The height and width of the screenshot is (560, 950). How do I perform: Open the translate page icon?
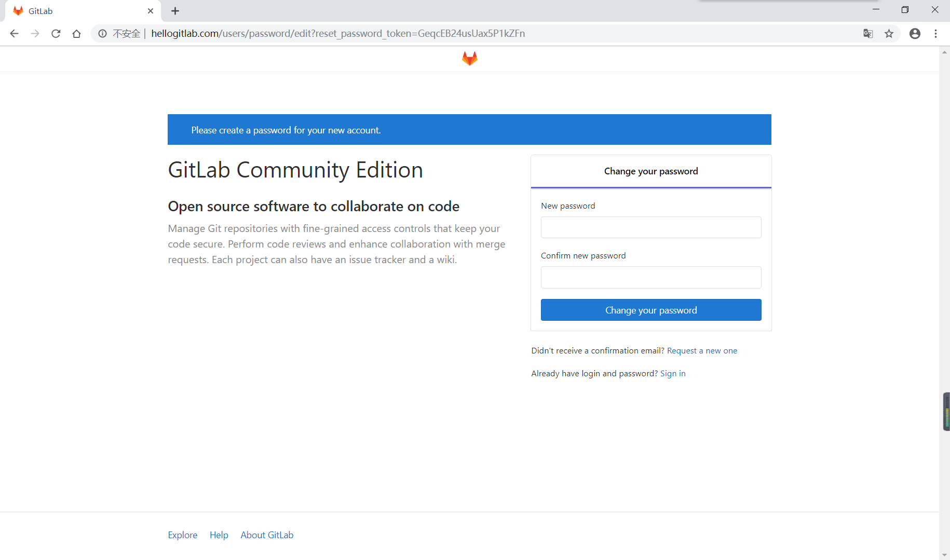pyautogui.click(x=868, y=34)
